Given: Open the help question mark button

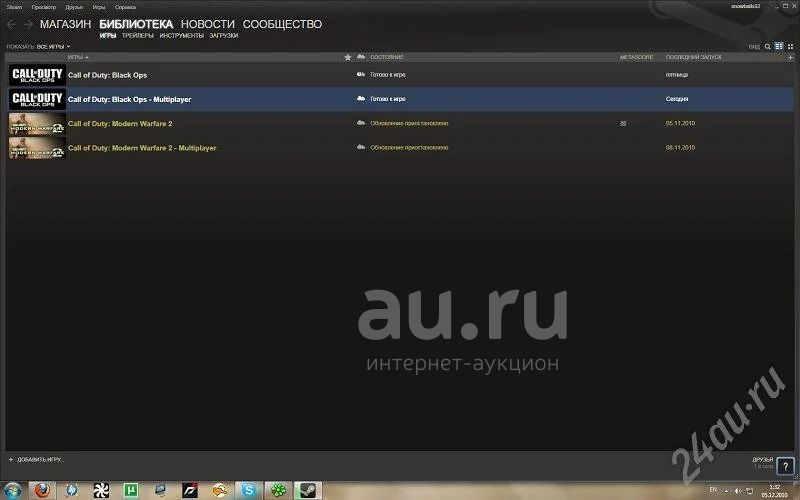Looking at the screenshot, I should point(785,466).
